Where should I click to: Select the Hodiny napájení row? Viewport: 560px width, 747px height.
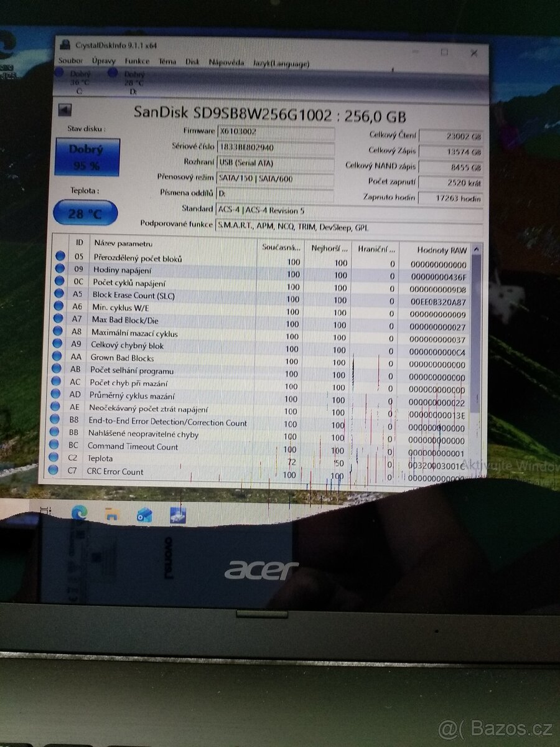(261, 273)
